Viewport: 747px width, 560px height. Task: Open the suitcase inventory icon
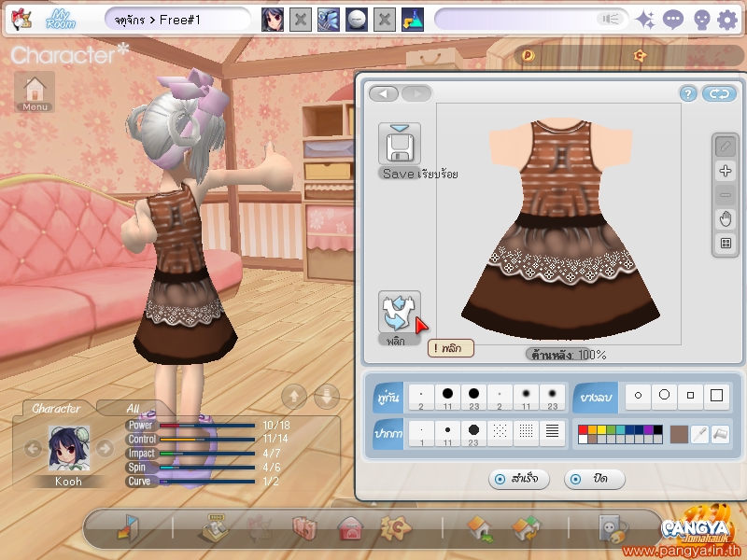[x=304, y=527]
